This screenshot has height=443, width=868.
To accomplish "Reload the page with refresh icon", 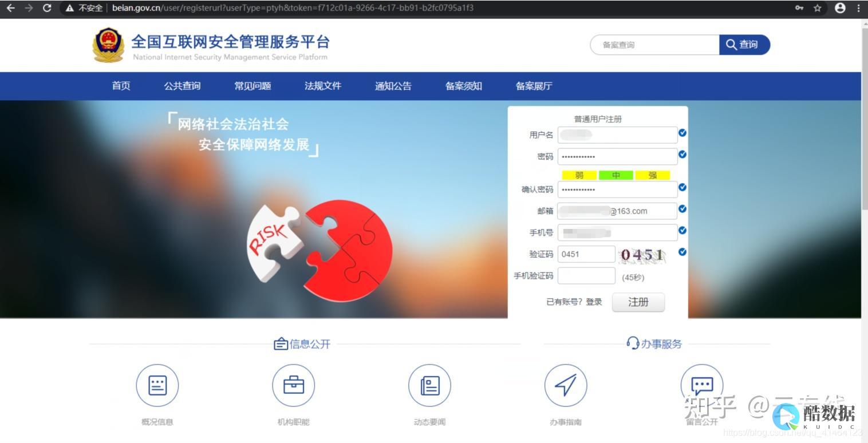I will pyautogui.click(x=47, y=8).
